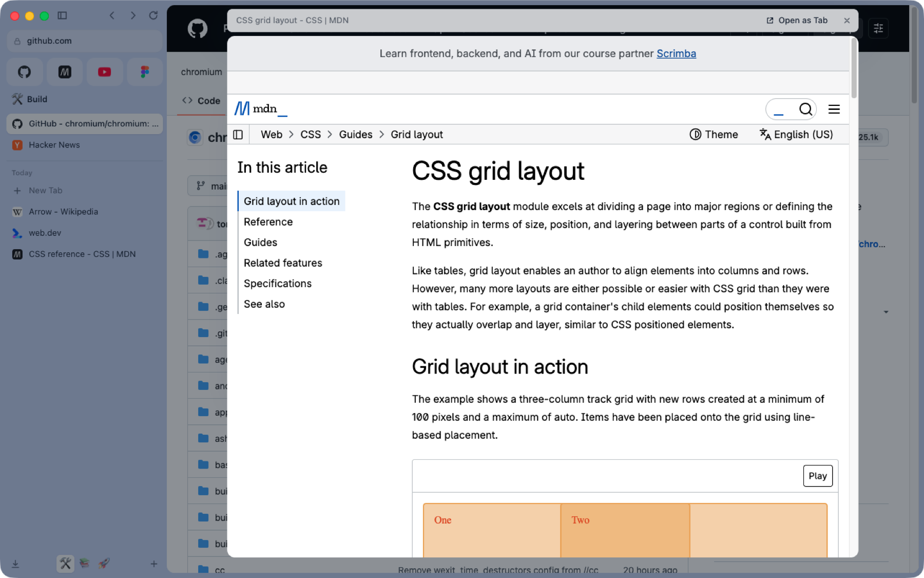Open the English (US) language selector
924x578 pixels.
pyautogui.click(x=796, y=135)
